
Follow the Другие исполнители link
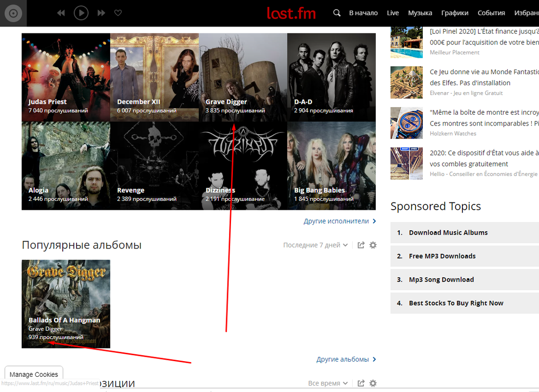point(339,221)
